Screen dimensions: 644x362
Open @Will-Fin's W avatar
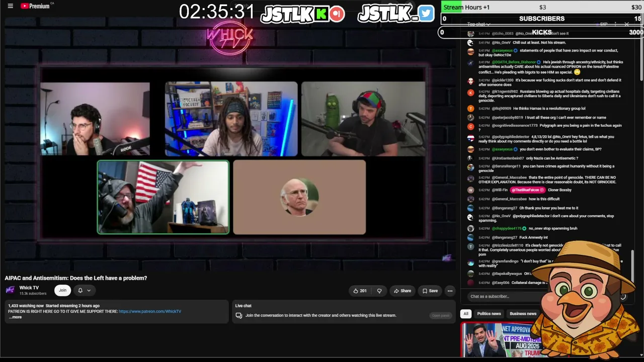(470, 190)
